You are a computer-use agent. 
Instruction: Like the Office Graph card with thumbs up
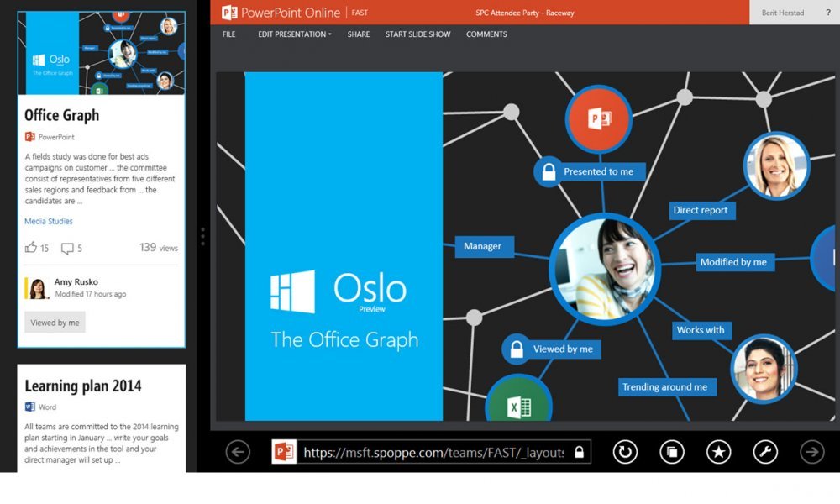click(31, 248)
